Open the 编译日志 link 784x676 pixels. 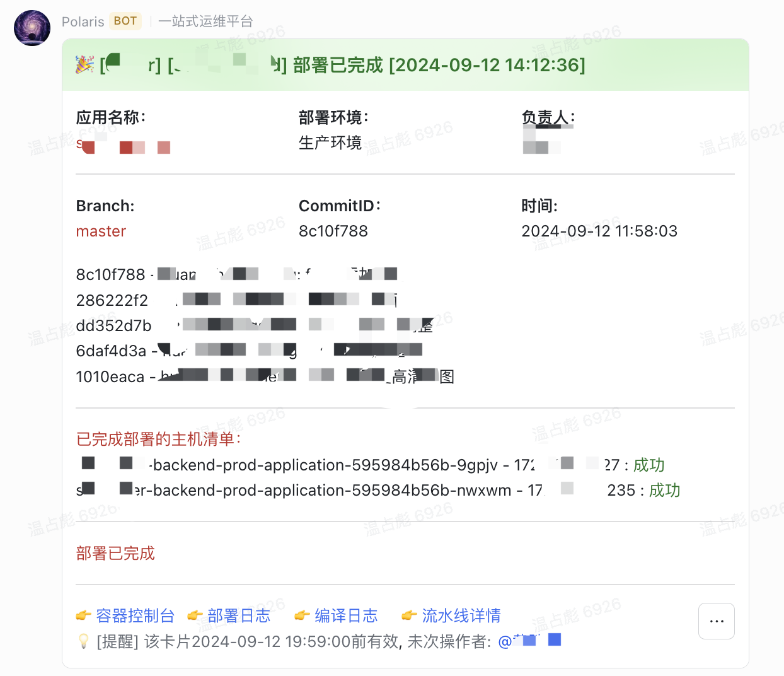[x=346, y=615]
